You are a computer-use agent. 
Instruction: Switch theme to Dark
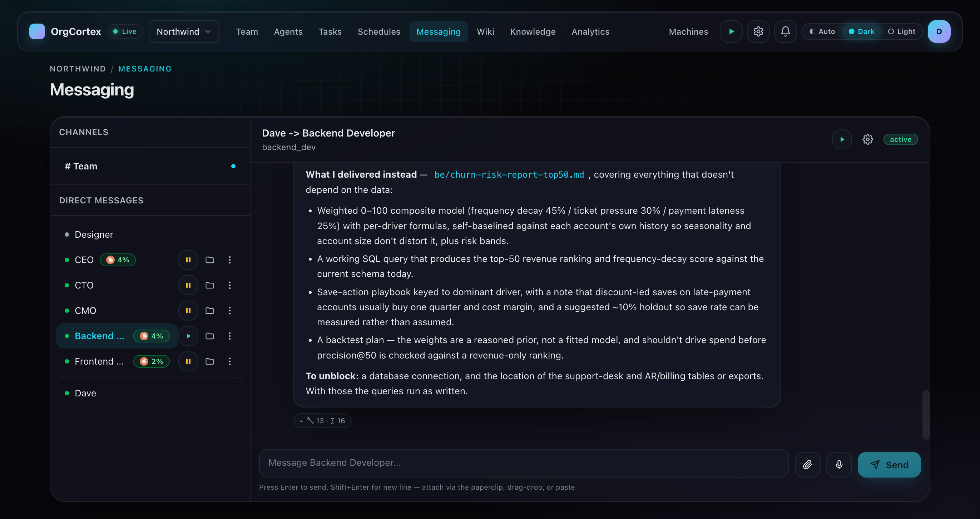pos(862,31)
